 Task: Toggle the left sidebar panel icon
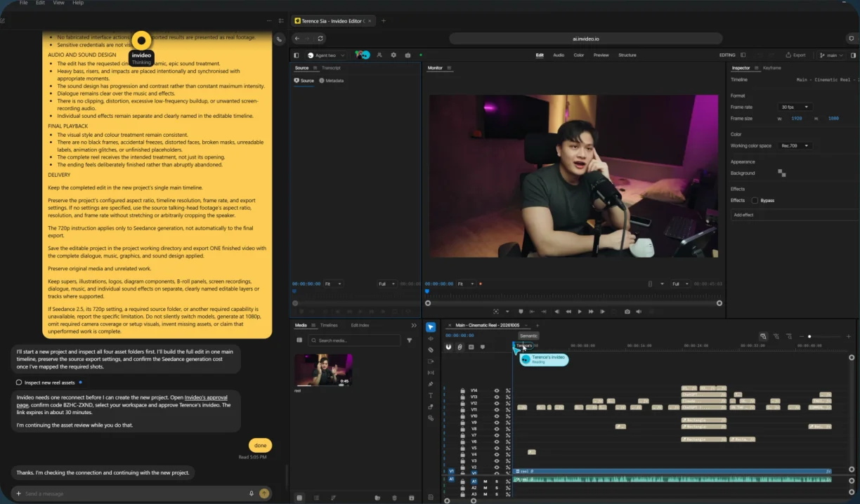point(296,55)
